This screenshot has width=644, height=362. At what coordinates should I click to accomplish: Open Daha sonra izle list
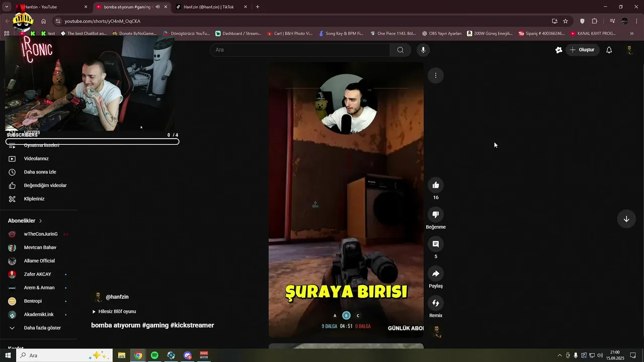[40, 172]
